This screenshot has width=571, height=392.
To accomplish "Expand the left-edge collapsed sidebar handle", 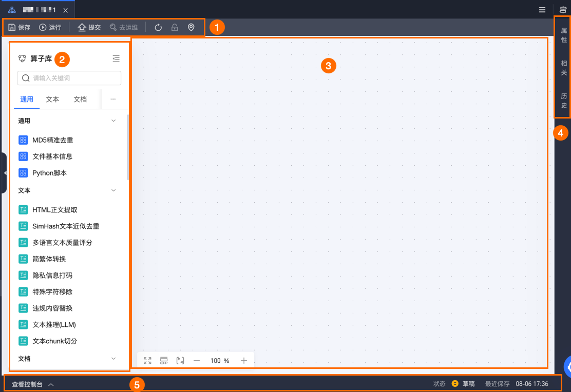I will [x=4, y=173].
